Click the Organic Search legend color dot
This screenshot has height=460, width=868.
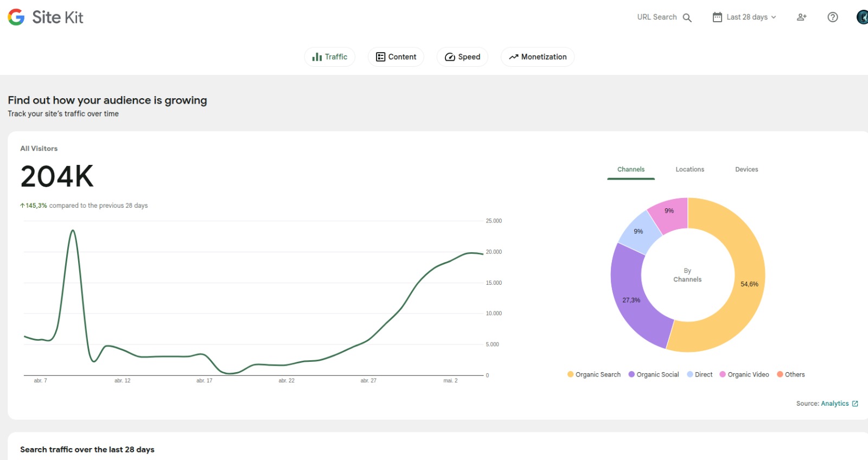570,374
